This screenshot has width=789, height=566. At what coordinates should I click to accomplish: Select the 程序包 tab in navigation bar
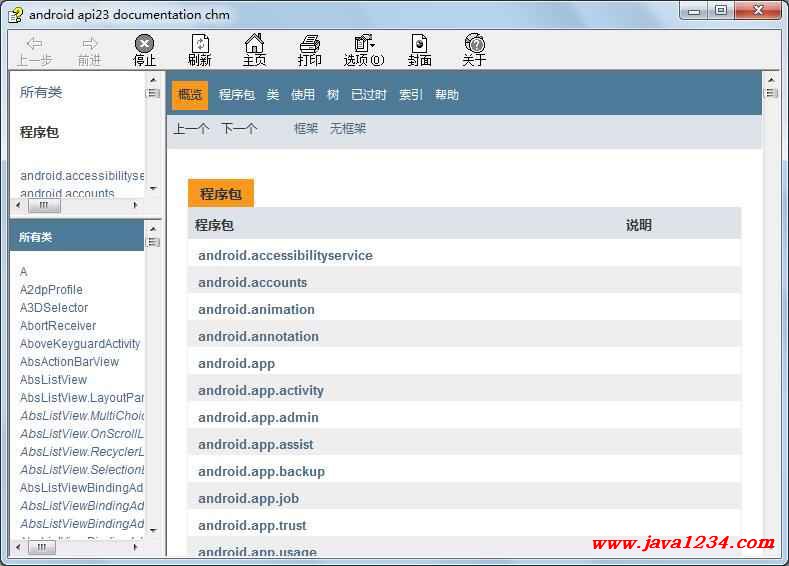pyautogui.click(x=237, y=95)
